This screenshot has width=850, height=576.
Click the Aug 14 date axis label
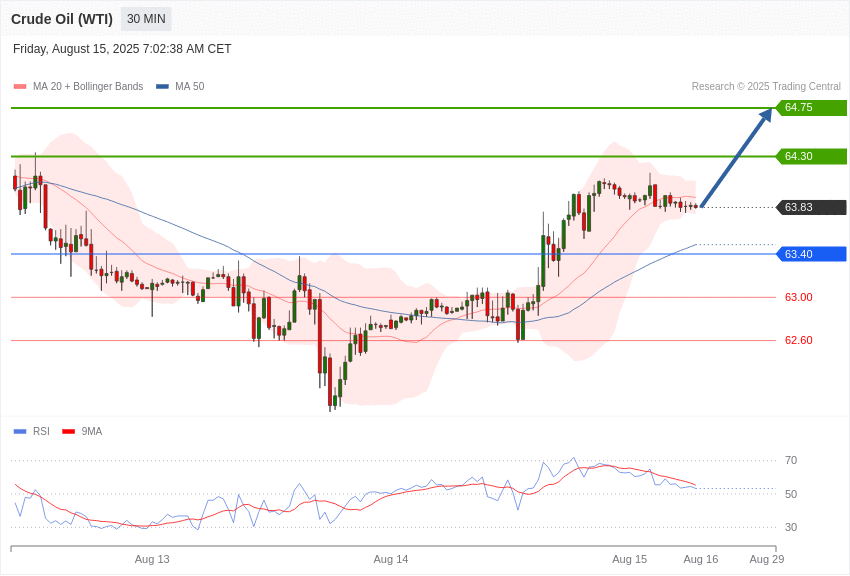click(x=391, y=559)
